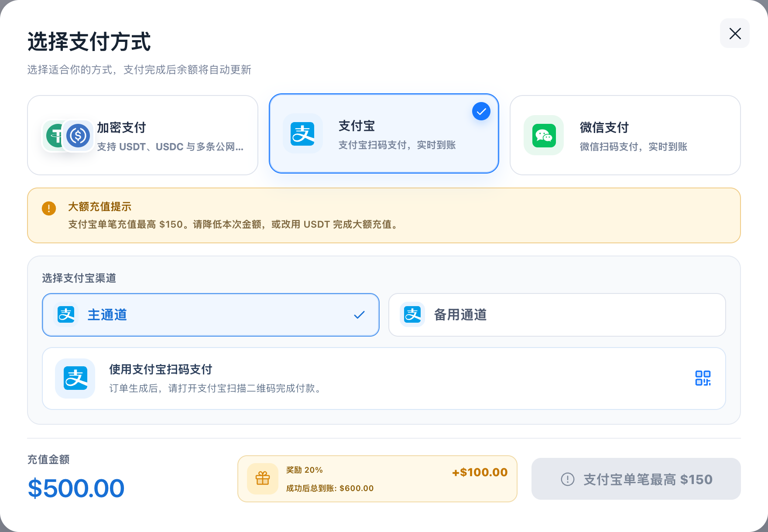The width and height of the screenshot is (768, 532).
Task: Click the green USDT Tether icon
Action: (x=54, y=136)
